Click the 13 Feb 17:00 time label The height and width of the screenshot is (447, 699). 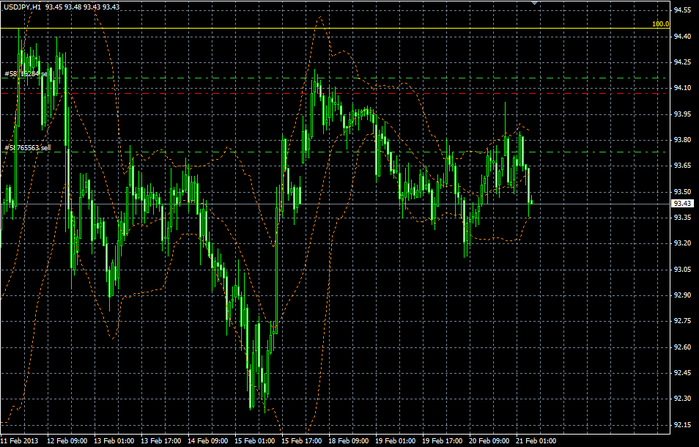point(161,441)
